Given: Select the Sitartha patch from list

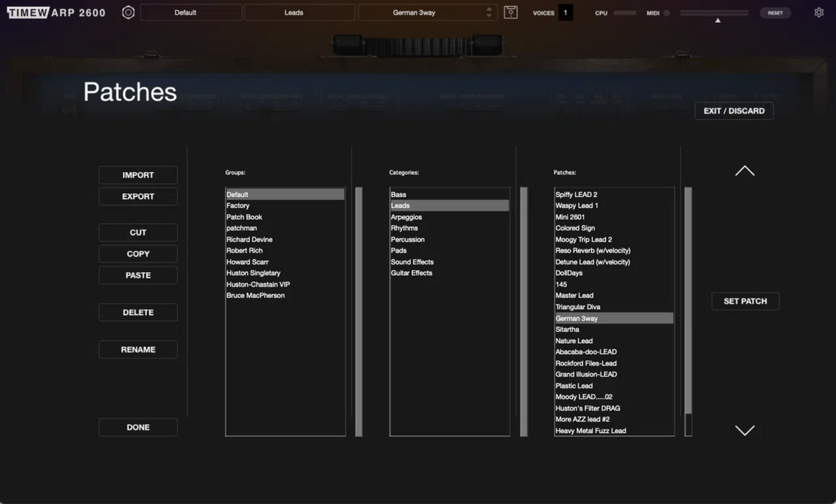Looking at the screenshot, I should pos(568,329).
